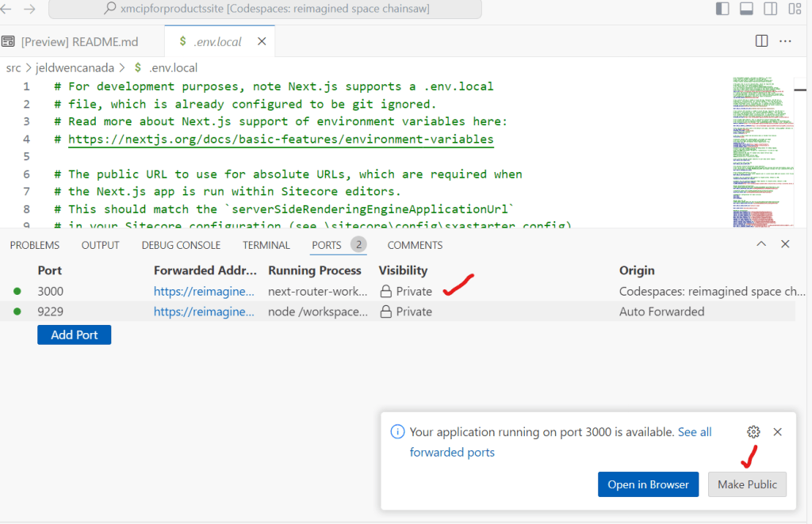Screen dimensions: 812x524
Task: Click the gear icon in the notification
Action: pyautogui.click(x=753, y=432)
